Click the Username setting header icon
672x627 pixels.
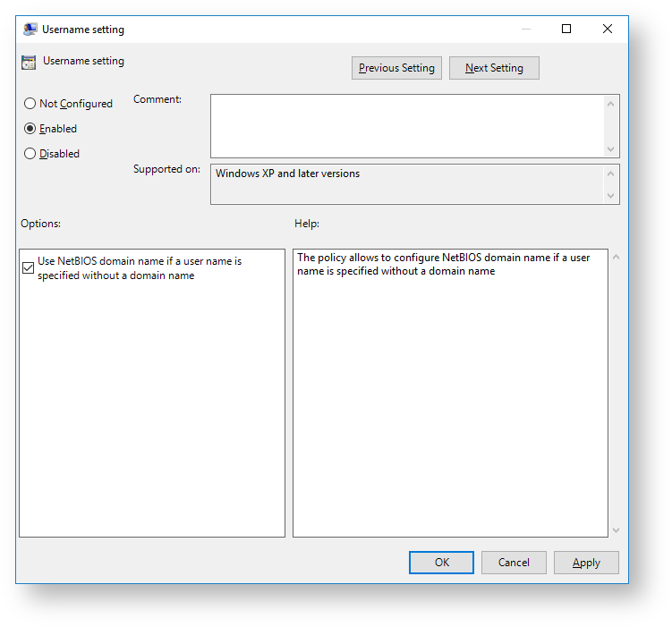tap(30, 63)
